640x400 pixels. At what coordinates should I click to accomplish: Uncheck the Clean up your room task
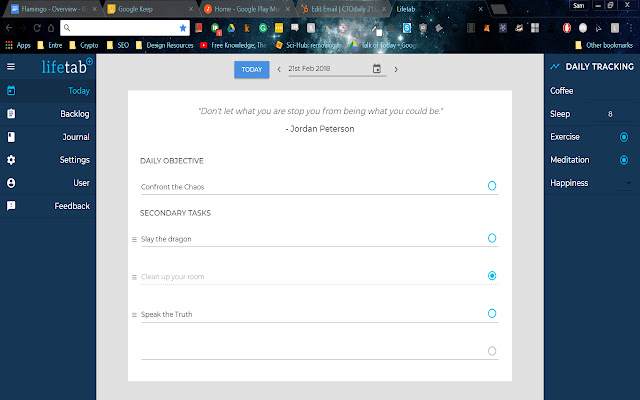(x=492, y=276)
